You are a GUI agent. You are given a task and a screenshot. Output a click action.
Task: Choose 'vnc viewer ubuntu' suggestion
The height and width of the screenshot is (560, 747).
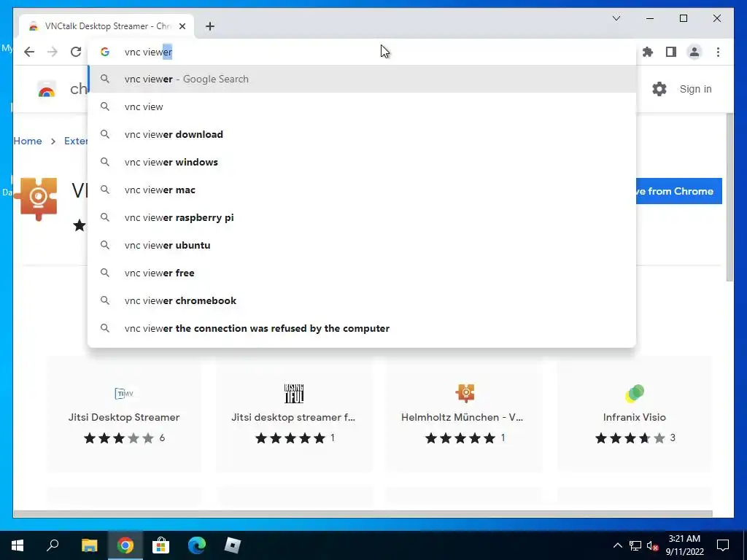(362, 245)
